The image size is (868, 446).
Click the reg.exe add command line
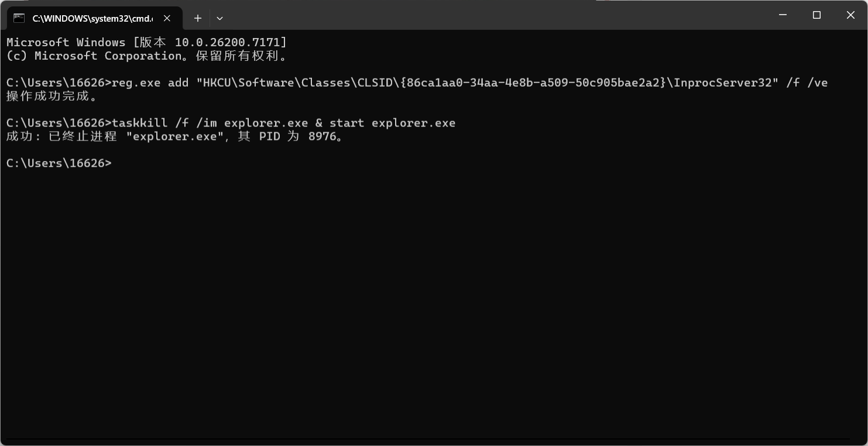pos(410,82)
